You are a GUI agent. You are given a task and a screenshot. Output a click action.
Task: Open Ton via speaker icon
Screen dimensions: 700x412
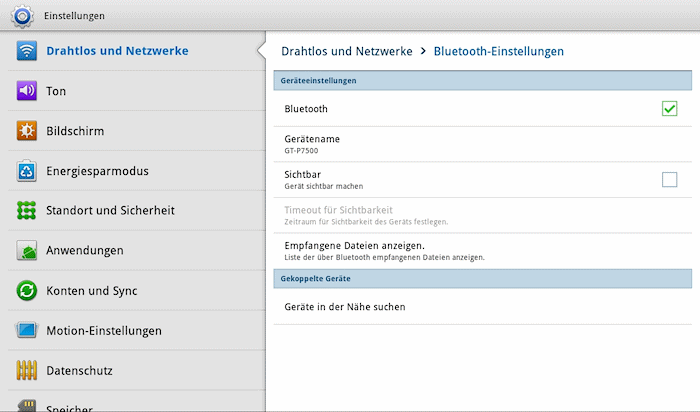click(x=27, y=91)
